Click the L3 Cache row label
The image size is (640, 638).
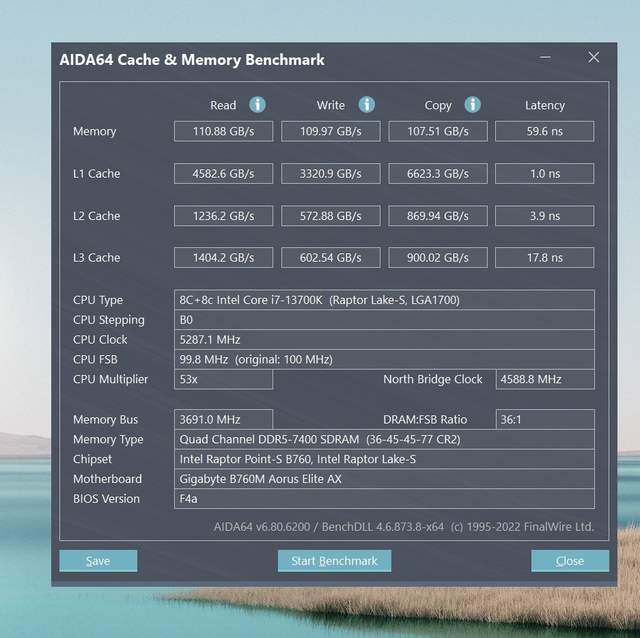(x=96, y=258)
